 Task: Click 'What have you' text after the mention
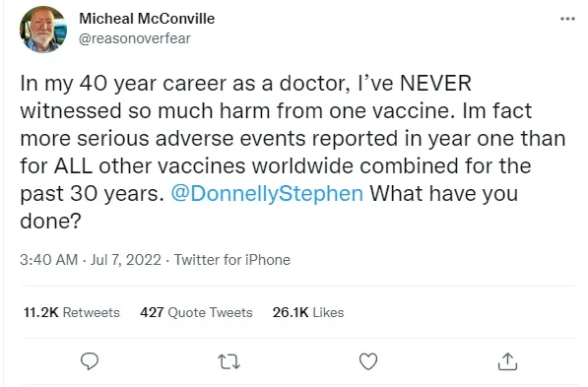[x=444, y=193]
